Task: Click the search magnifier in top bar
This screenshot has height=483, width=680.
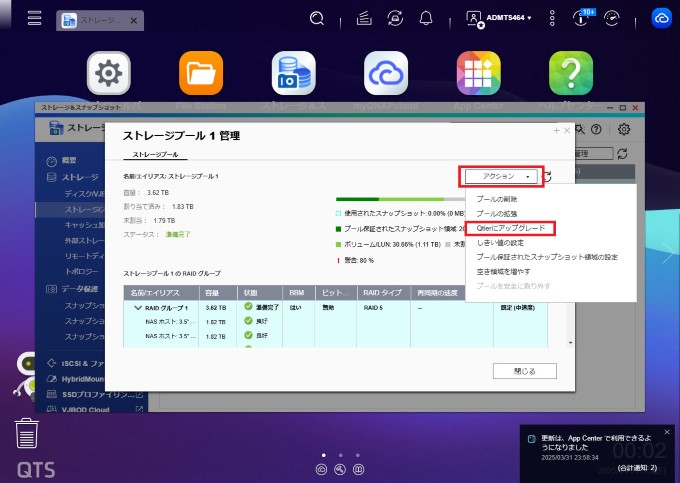Action: click(x=317, y=18)
